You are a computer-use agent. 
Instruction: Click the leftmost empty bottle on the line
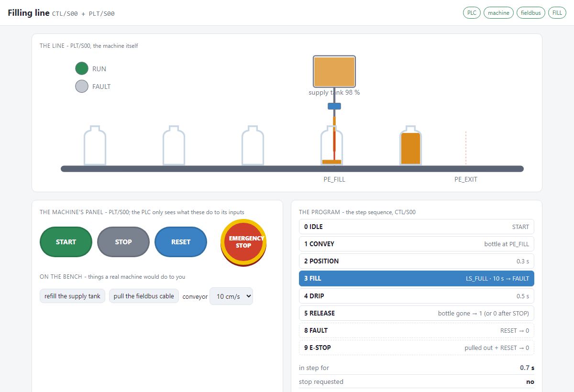(95, 145)
